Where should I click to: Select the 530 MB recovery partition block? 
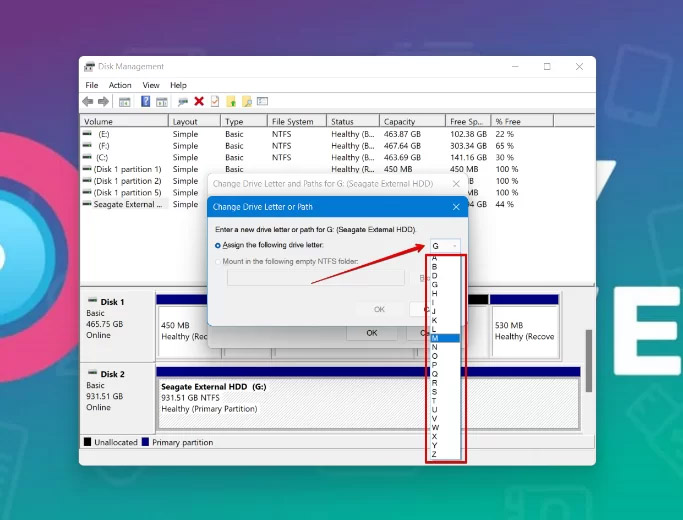click(524, 331)
